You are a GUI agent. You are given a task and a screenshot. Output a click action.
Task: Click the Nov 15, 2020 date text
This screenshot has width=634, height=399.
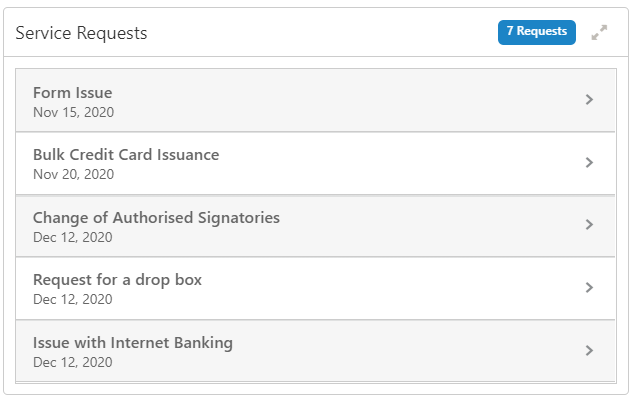[73, 112]
